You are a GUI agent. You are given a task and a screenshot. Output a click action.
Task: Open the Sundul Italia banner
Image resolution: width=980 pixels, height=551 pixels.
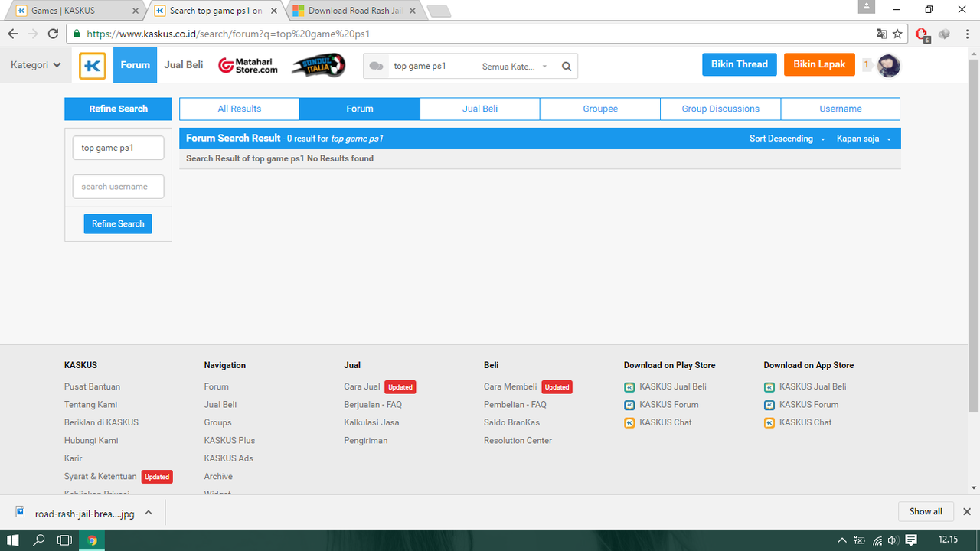pyautogui.click(x=318, y=66)
